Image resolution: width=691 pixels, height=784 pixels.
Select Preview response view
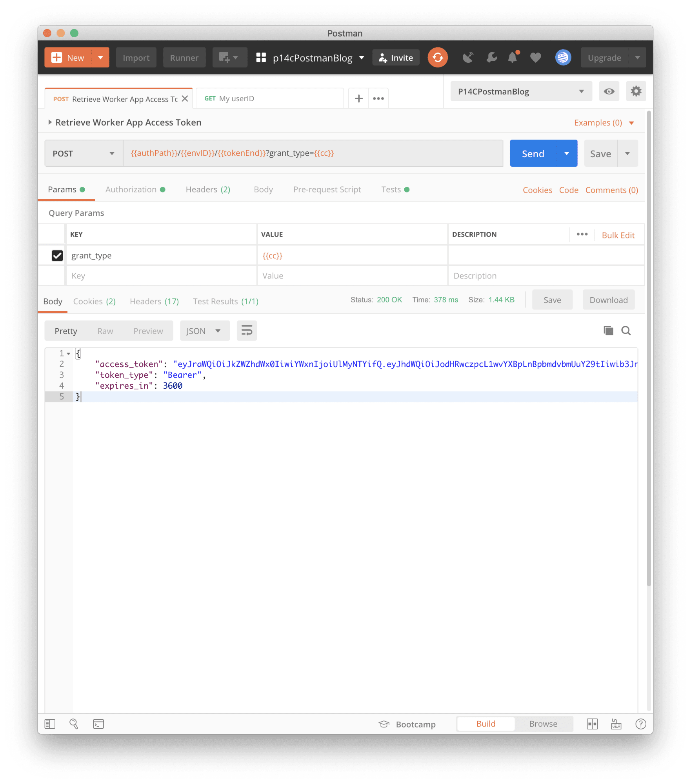click(x=148, y=331)
